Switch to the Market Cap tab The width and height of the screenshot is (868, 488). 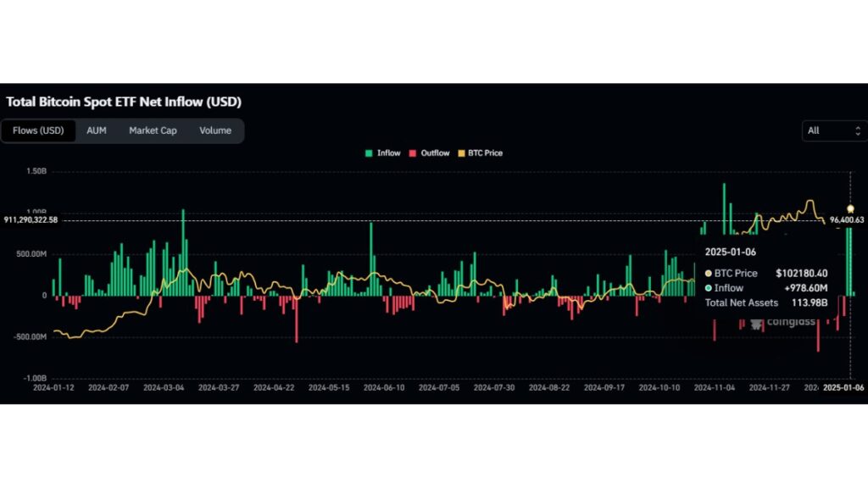[153, 130]
